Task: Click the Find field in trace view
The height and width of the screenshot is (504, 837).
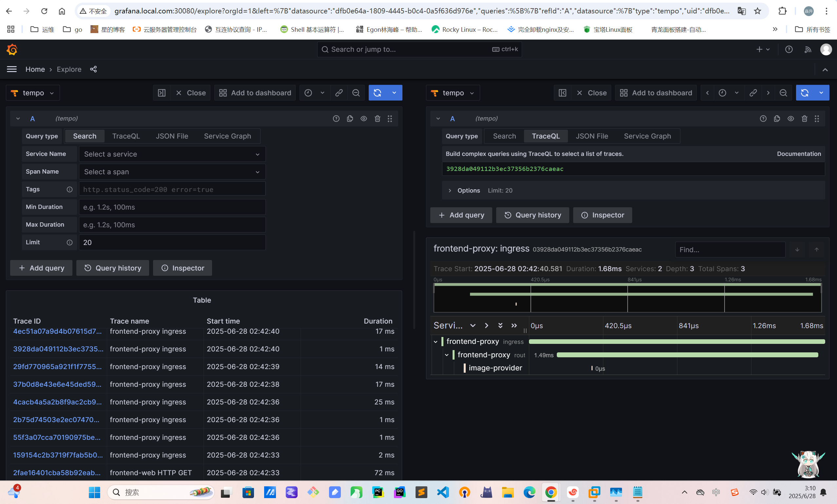Action: (730, 250)
